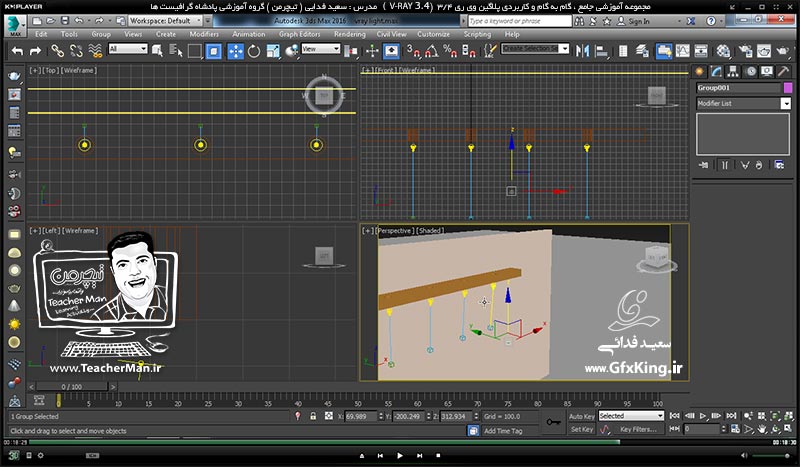Toggle the 3D Snaps button
This screenshot has width=800, height=467.
tap(413, 51)
